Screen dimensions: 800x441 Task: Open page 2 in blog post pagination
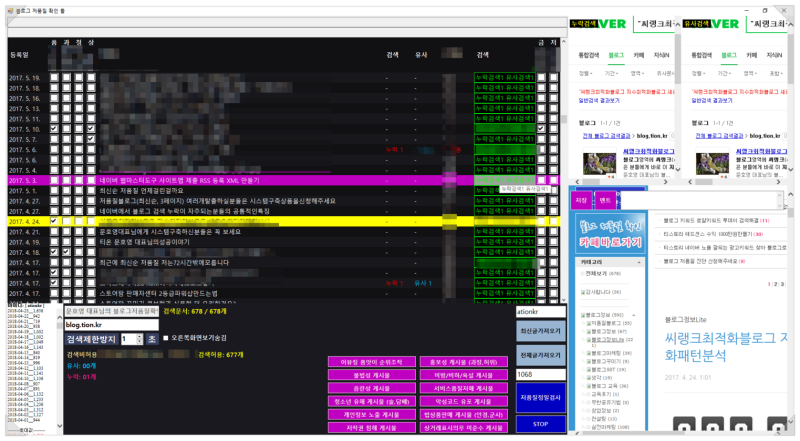pos(776,284)
